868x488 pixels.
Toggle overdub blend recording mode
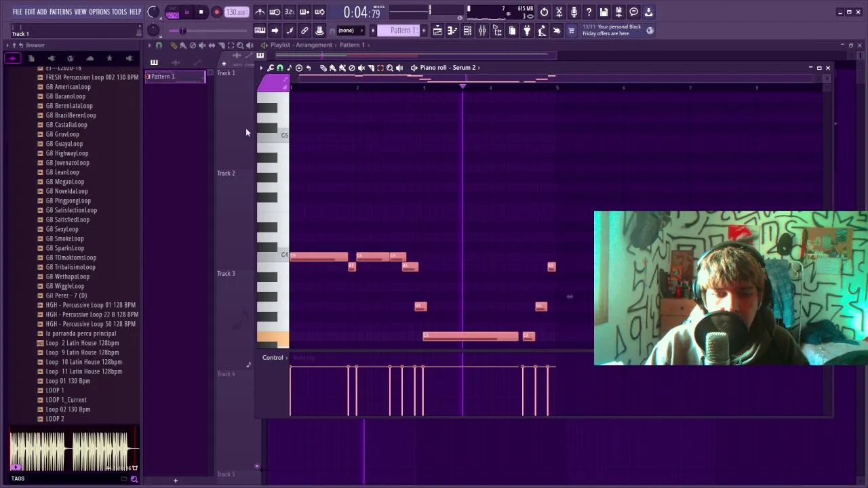pos(304,12)
